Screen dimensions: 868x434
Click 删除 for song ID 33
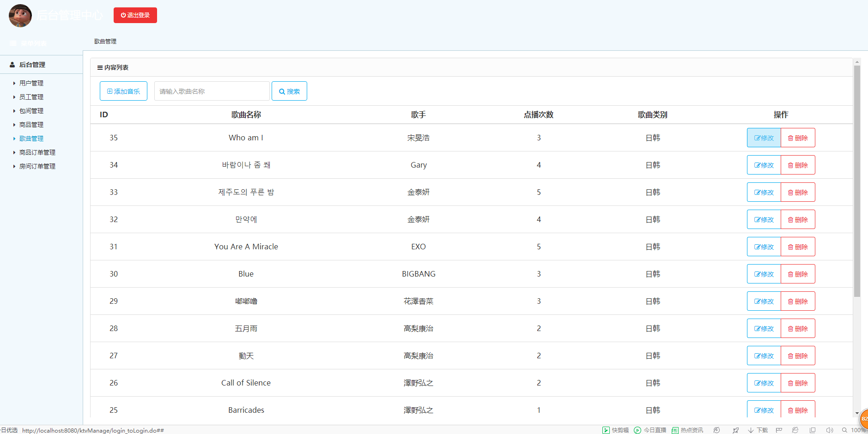(798, 192)
